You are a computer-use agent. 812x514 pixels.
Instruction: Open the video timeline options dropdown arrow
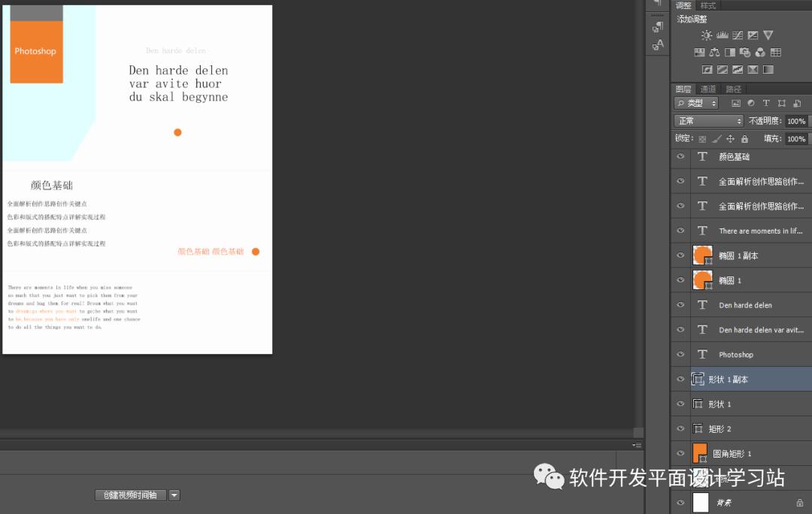(174, 494)
